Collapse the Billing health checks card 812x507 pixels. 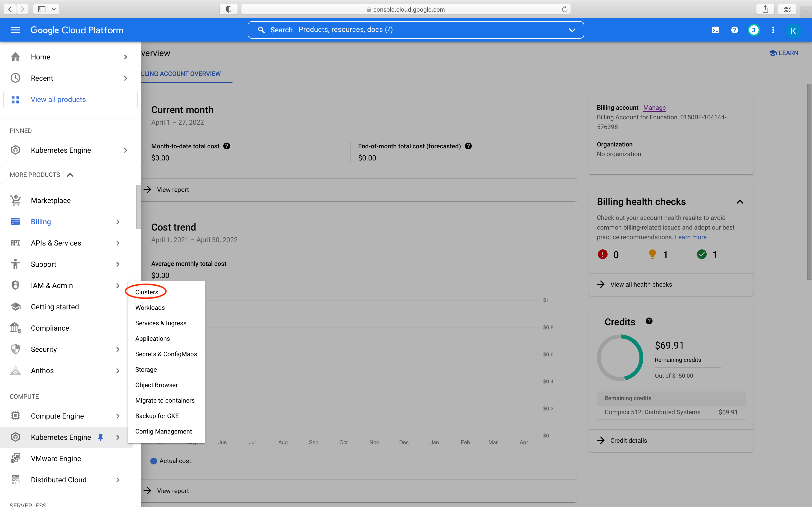740,202
